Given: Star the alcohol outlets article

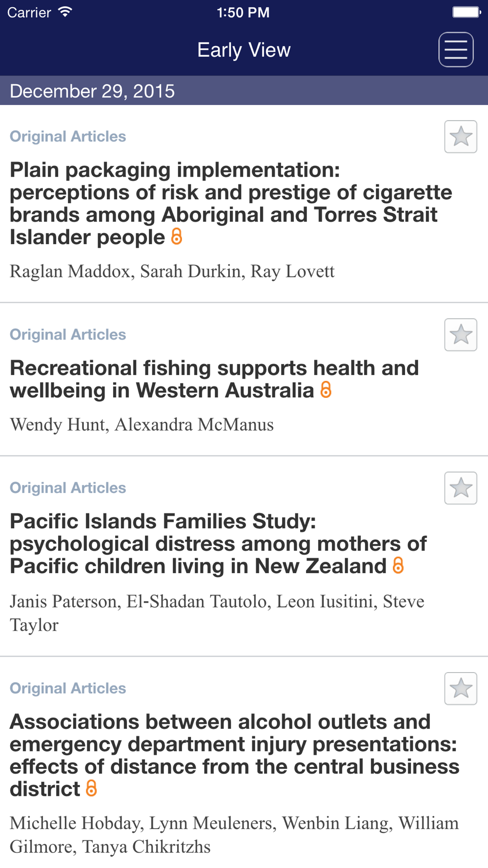Looking at the screenshot, I should 461,688.
